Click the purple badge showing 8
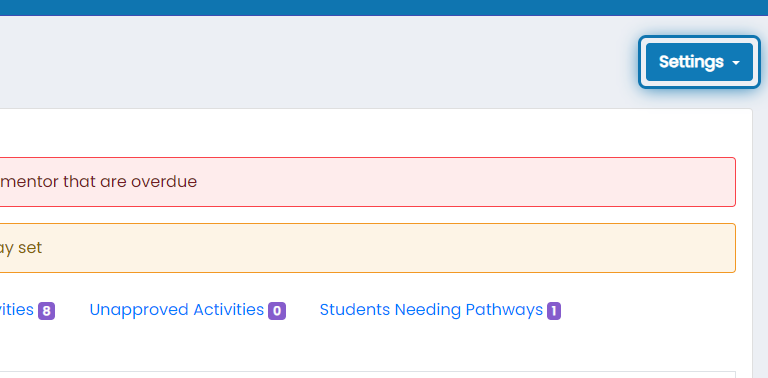The image size is (768, 378). click(x=47, y=311)
